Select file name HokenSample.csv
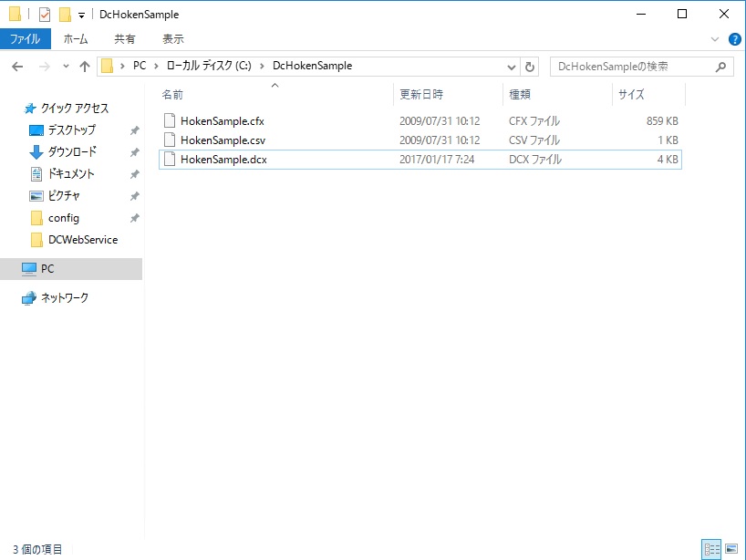 click(x=223, y=140)
